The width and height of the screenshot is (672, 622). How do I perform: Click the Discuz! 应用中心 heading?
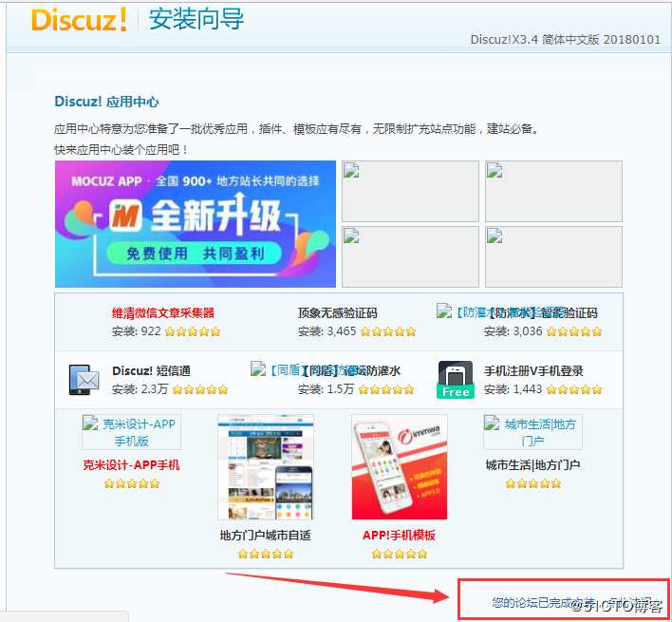click(x=106, y=102)
